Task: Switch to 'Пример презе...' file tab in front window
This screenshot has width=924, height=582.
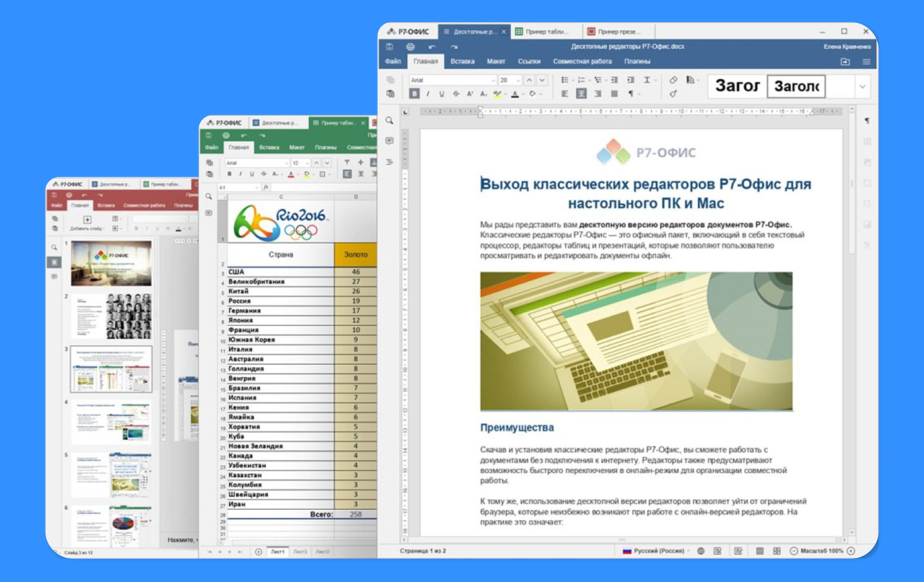Action: click(619, 32)
